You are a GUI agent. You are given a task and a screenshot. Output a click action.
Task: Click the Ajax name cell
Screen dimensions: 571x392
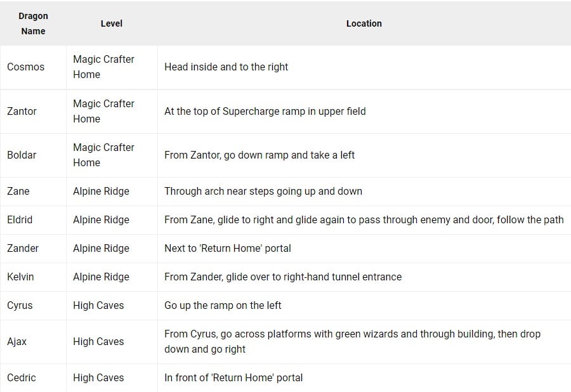tap(17, 341)
